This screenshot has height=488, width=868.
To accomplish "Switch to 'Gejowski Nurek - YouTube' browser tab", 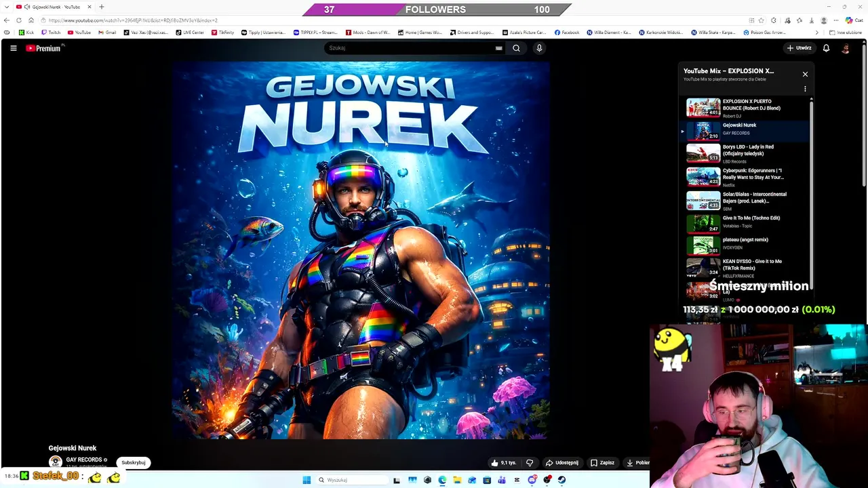I will click(53, 7).
